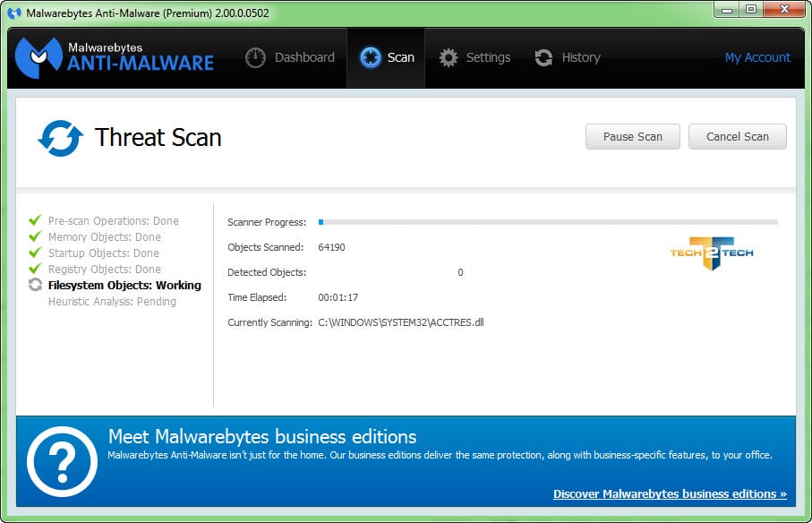Click the title bar Malwarebytes app icon

[14, 13]
